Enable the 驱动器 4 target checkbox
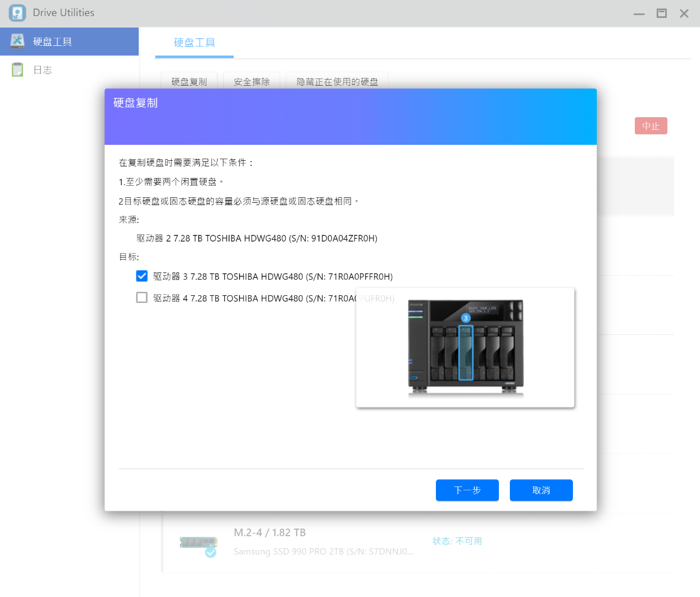Screen dimensions: 700x597 click(142, 298)
